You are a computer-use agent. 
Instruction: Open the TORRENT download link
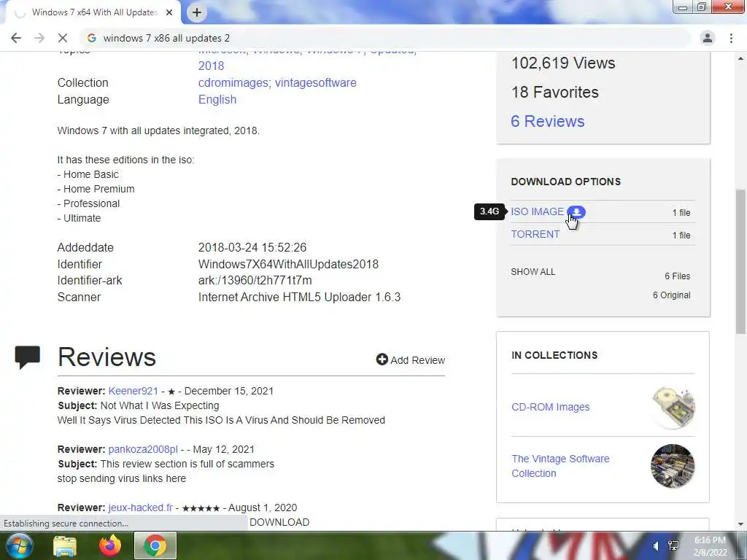tap(535, 234)
